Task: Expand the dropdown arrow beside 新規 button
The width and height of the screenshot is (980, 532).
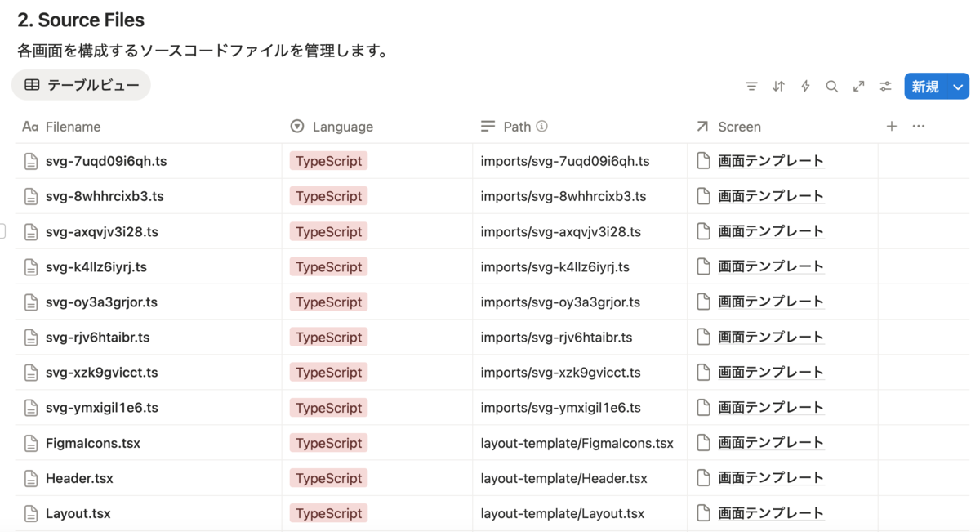Action: [959, 86]
